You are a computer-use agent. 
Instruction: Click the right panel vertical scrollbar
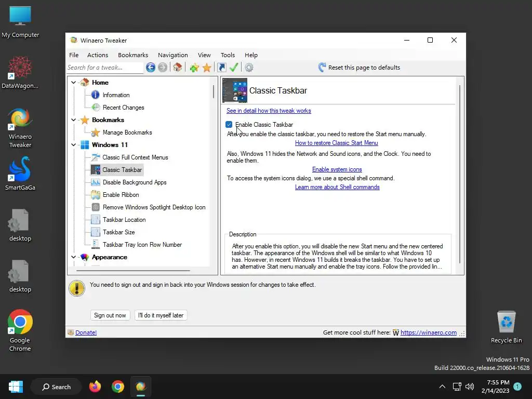pos(460,174)
